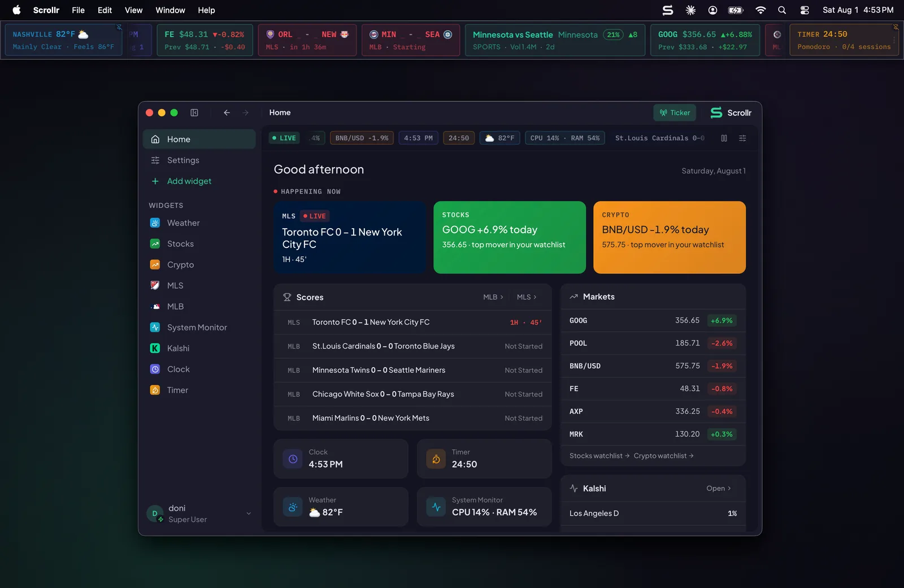Viewport: 904px width, 588px height.
Task: Open the Clock 4:53 PM tile
Action: click(x=341, y=459)
